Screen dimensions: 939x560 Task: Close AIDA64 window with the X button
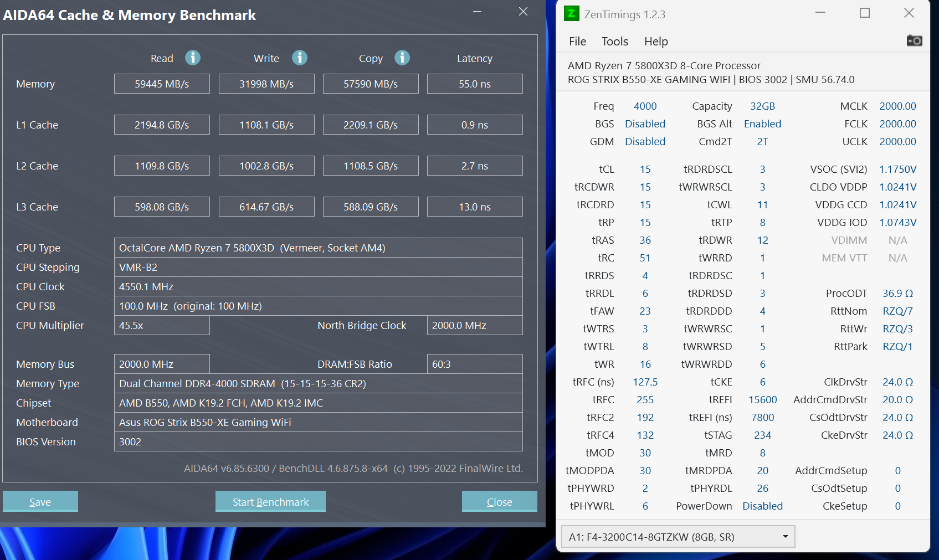(x=523, y=12)
